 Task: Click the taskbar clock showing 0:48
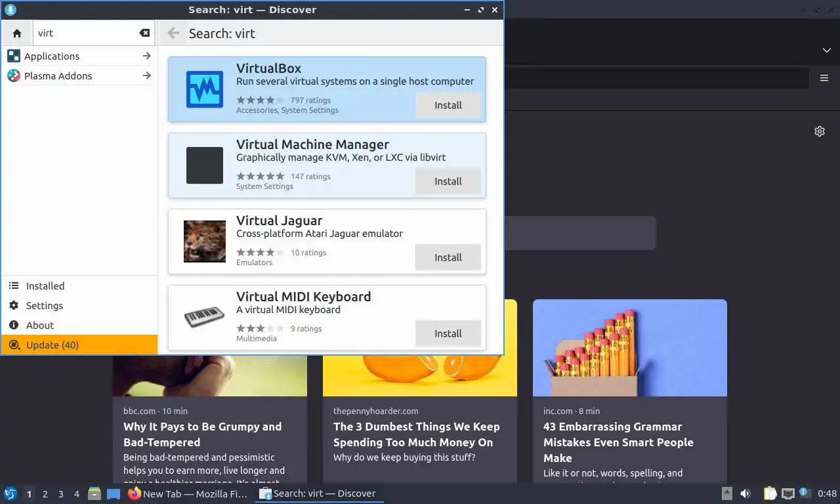(827, 493)
